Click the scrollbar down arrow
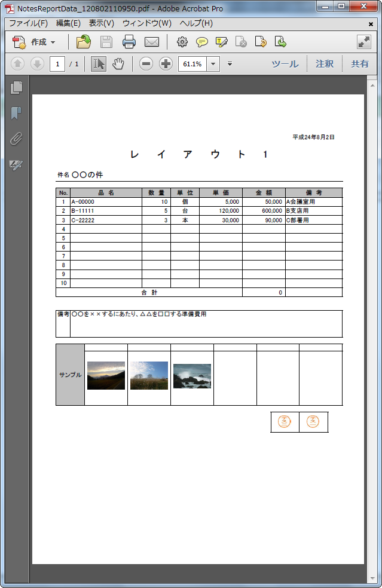Image resolution: width=382 pixels, height=588 pixels. (x=372, y=578)
